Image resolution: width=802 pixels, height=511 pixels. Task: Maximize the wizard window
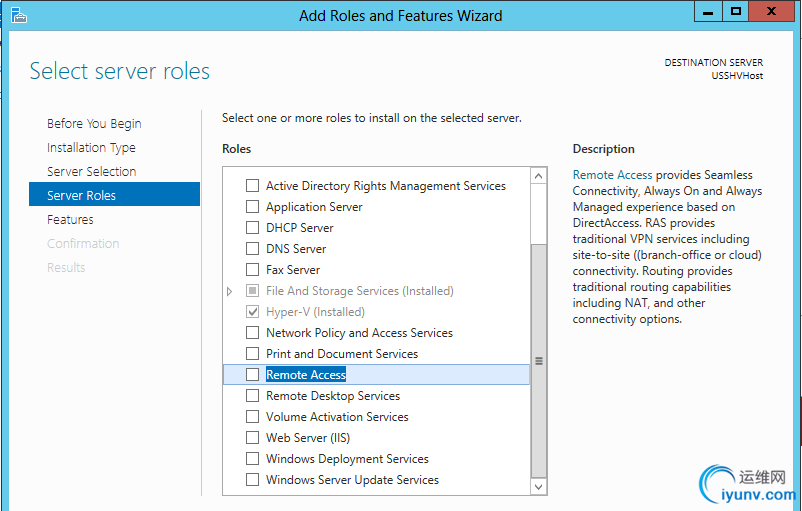tap(736, 12)
